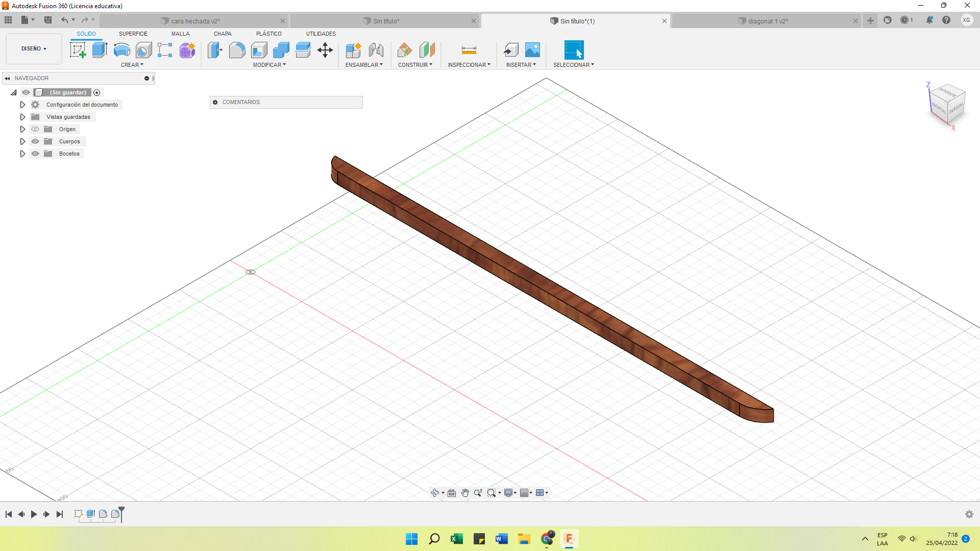Activate the Create Form tool
The height and width of the screenshot is (551, 980).
click(x=187, y=50)
